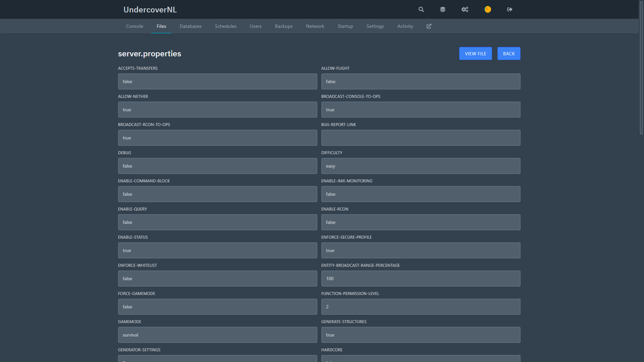Switch to the Console tab
This screenshot has height=362, width=644.
(x=135, y=26)
